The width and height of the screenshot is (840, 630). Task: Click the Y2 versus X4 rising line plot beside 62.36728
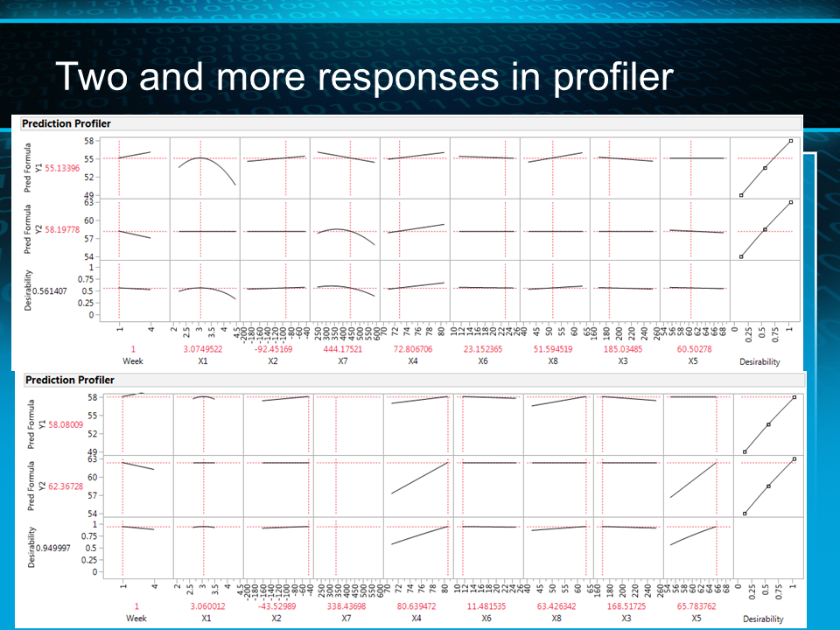click(418, 486)
